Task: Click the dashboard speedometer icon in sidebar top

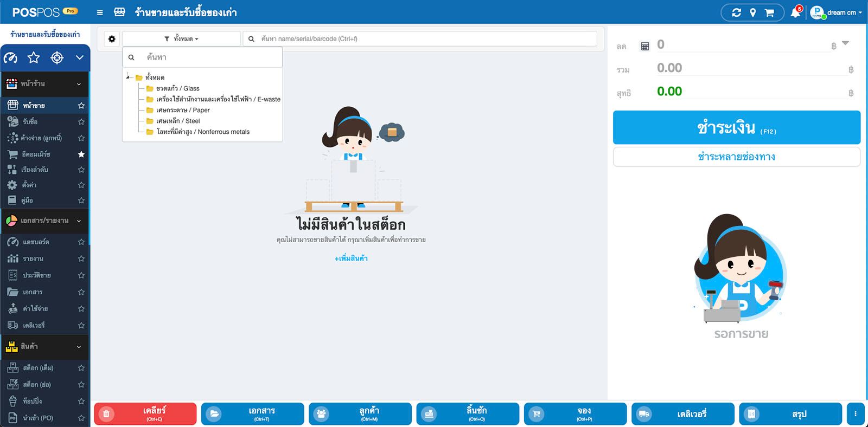Action: pos(10,57)
